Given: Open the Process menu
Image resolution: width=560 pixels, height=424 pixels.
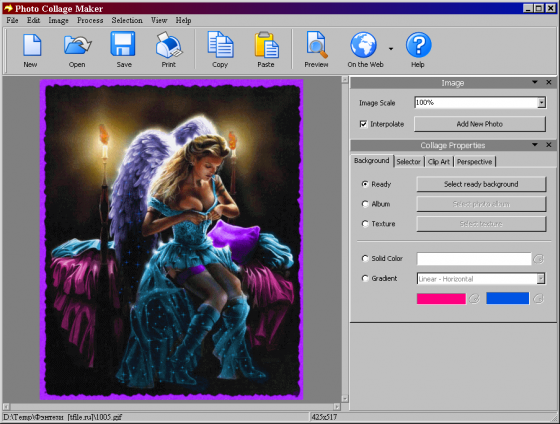Looking at the screenshot, I should [90, 20].
